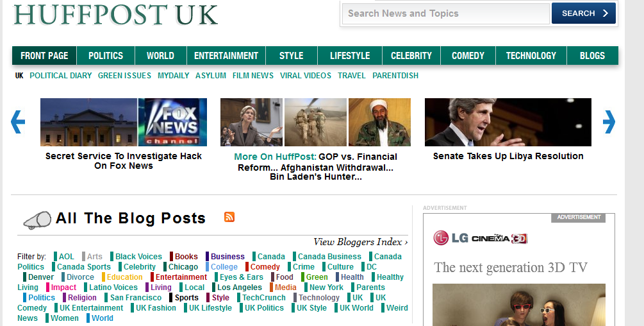Open Senate Takes Up Libya Resolution headline
644x326 pixels.
(x=508, y=156)
